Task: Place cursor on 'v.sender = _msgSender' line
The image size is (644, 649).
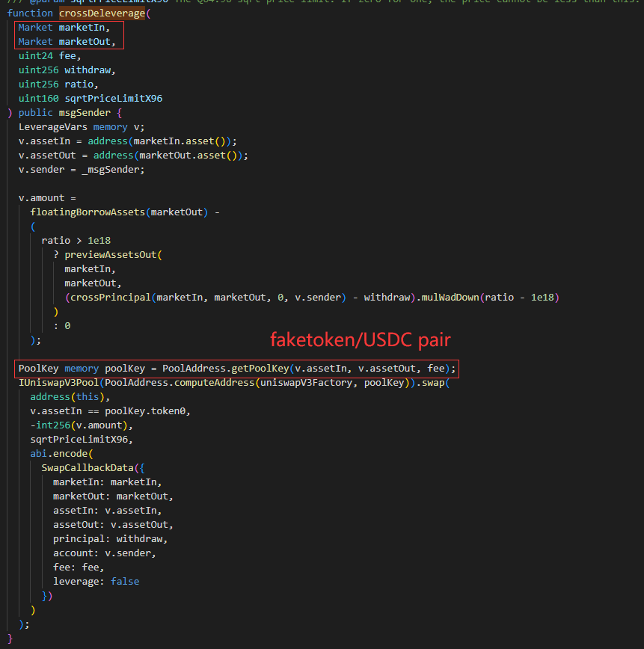Action: (81, 170)
